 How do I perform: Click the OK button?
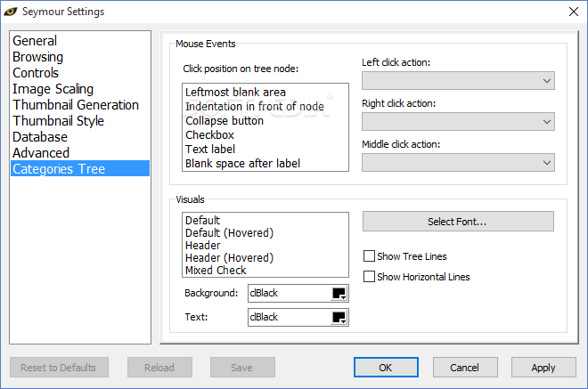tap(386, 368)
